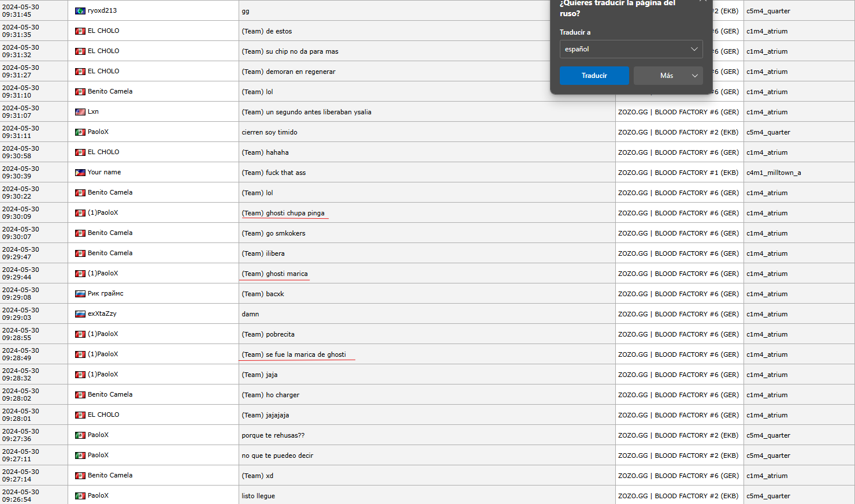Viewport: 855px width, 504px height.
Task: Click the flag icon beside exXtaZzy
Action: click(x=80, y=314)
